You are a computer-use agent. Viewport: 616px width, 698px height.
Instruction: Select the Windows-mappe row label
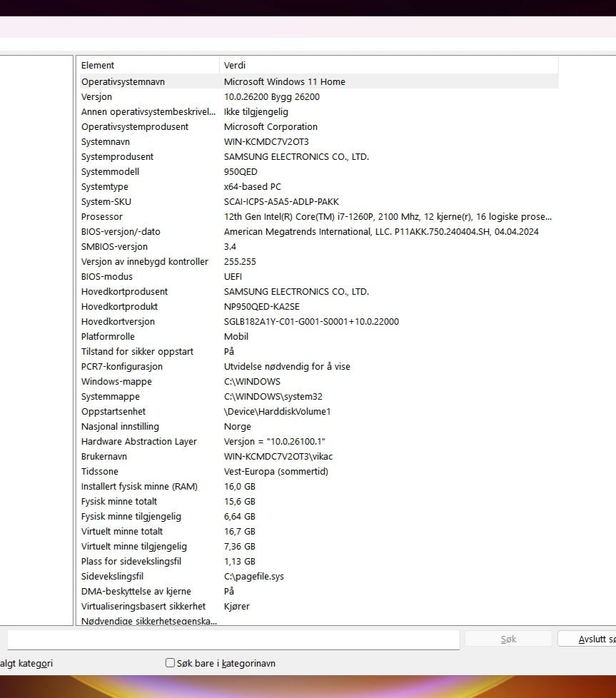click(116, 382)
